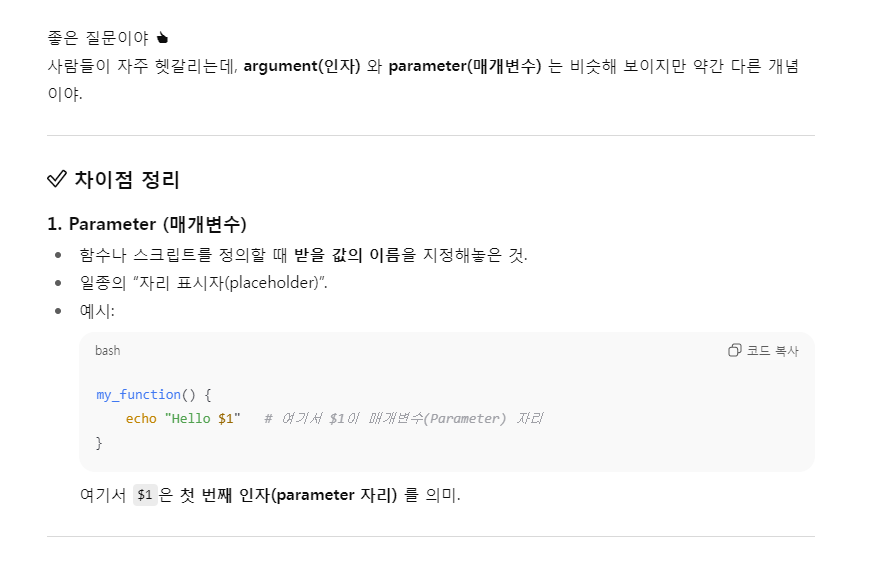The image size is (877, 564).
Task: Click the bullet point before 예시:
Action: 58,311
